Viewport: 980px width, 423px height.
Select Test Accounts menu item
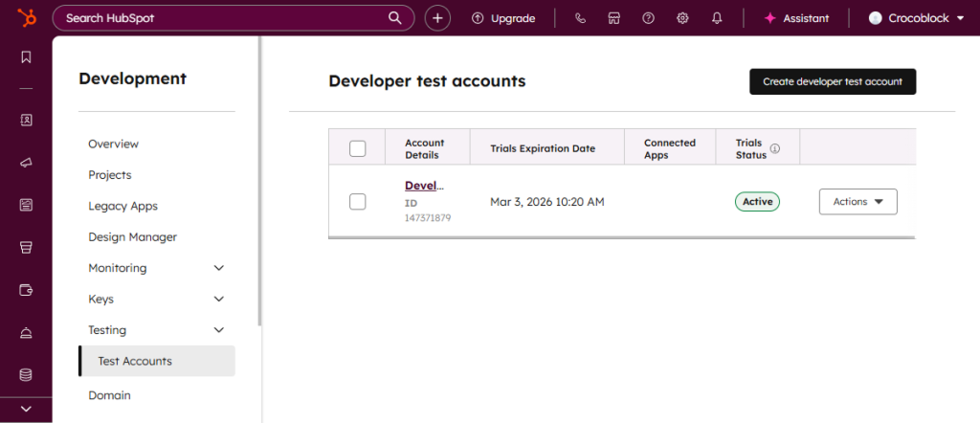coord(157,361)
